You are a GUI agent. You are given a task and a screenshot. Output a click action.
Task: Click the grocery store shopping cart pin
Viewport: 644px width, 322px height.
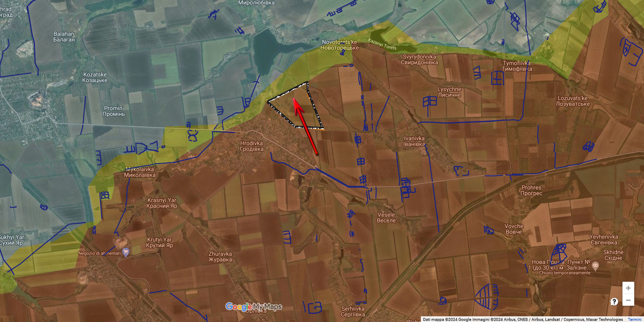[126, 252]
